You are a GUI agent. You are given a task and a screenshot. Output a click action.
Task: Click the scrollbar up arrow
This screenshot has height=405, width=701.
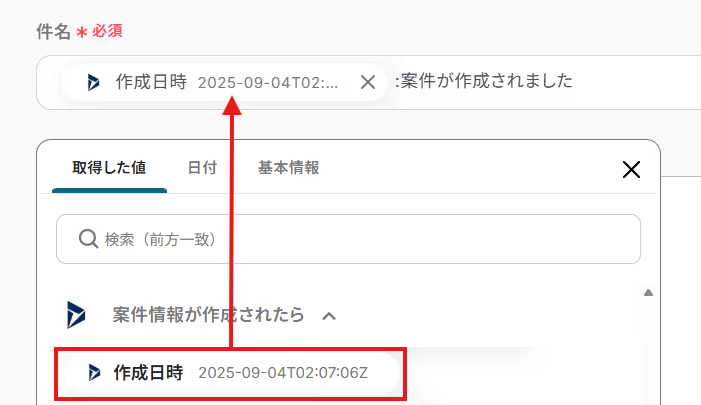(648, 293)
